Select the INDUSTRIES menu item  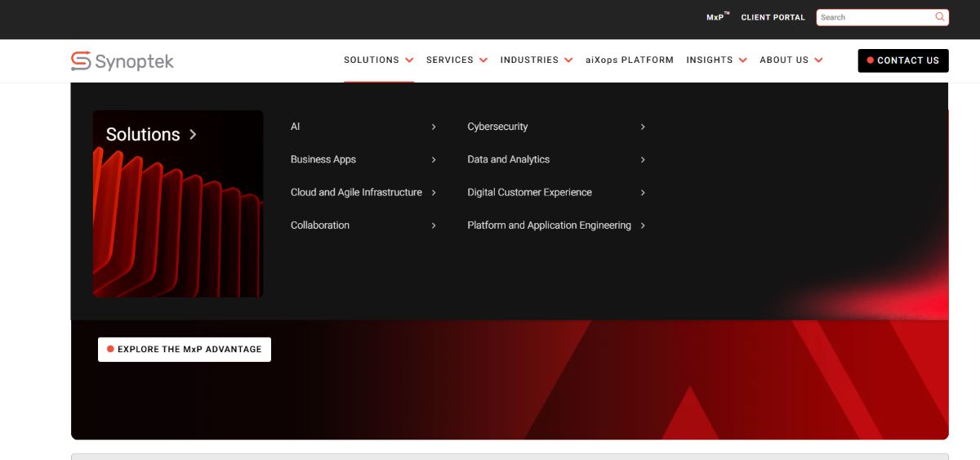(529, 60)
